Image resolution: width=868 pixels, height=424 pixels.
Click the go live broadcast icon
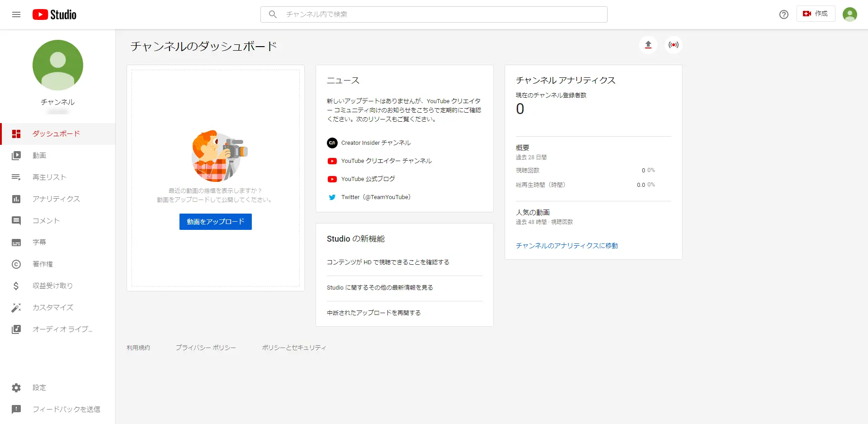(674, 45)
